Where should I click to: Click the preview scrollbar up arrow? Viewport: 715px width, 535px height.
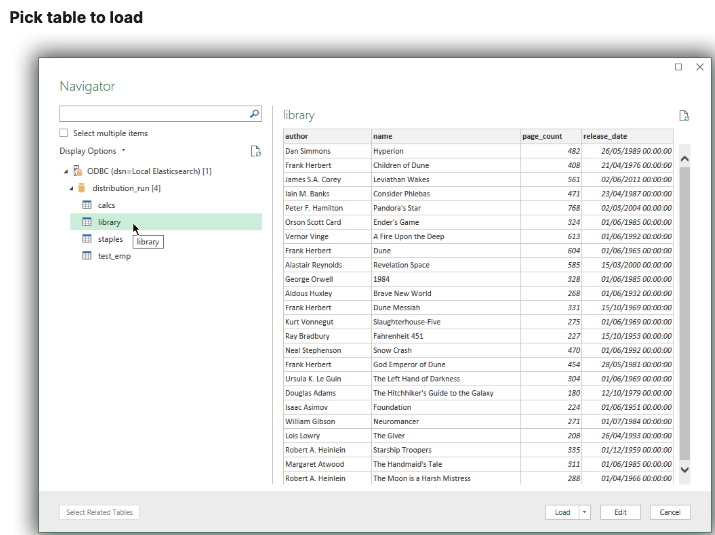684,159
